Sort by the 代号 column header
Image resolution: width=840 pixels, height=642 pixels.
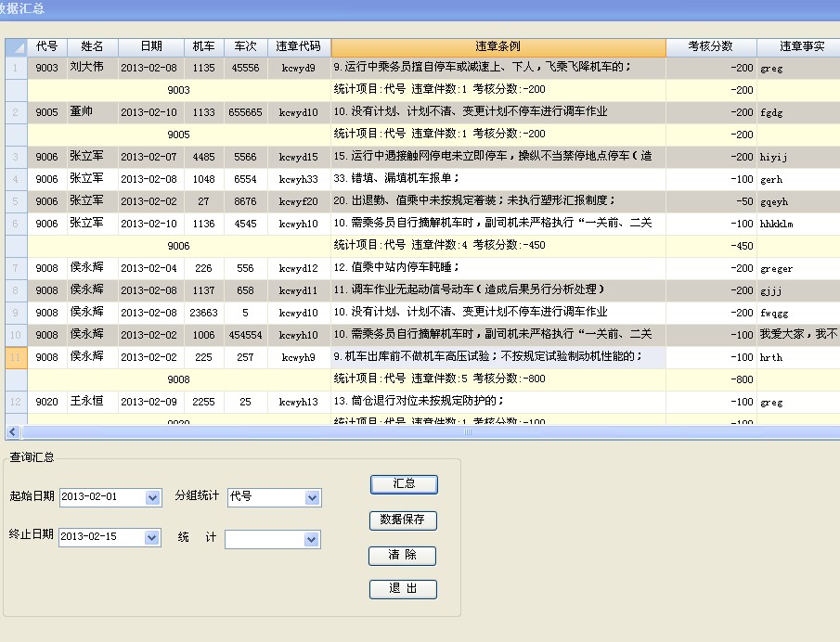[47, 47]
